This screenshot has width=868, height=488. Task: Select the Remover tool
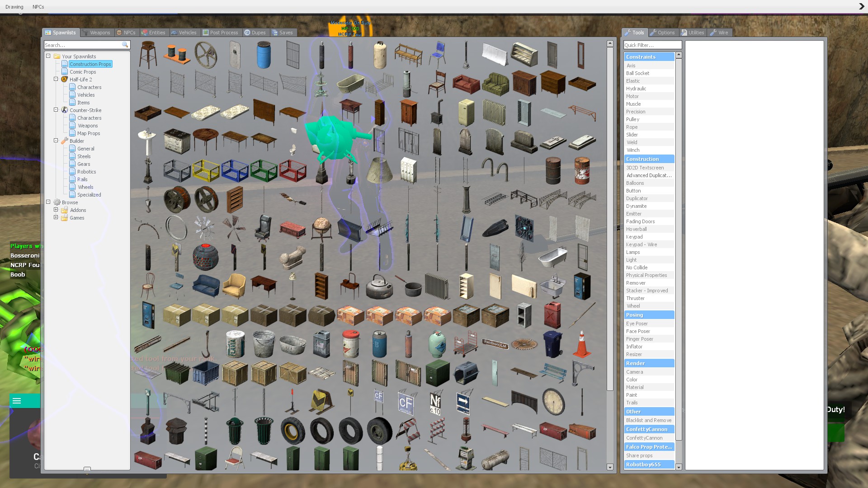click(649, 283)
